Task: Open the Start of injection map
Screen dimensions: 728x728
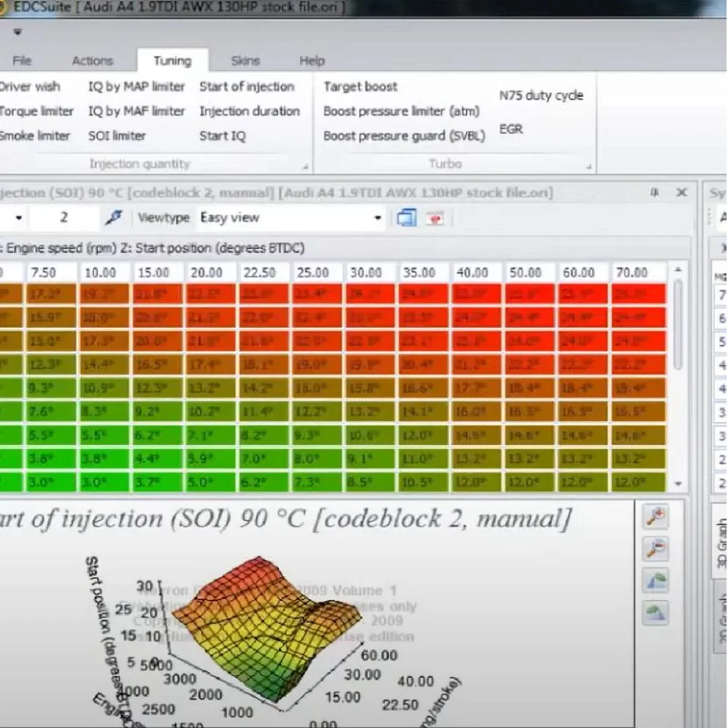Action: [x=247, y=87]
